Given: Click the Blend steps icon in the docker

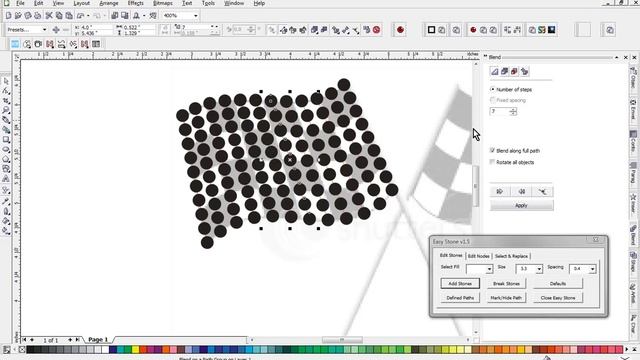Looking at the screenshot, I should coord(495,71).
